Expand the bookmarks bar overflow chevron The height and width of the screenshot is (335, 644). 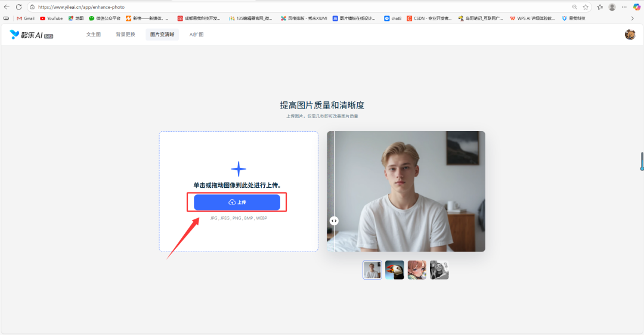coord(632,18)
